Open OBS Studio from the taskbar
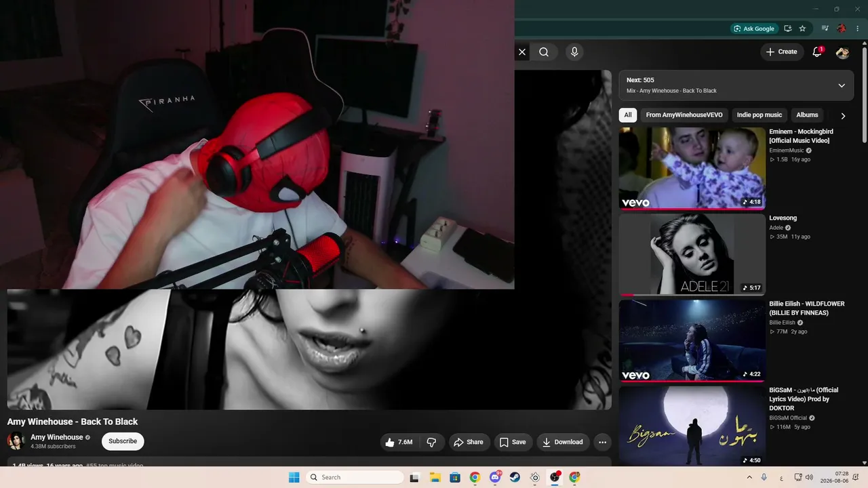Image resolution: width=868 pixels, height=488 pixels. (555, 477)
